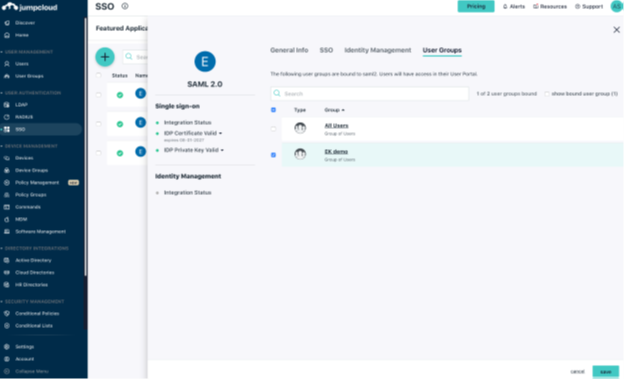
Task: Open Policy Management in the sidebar
Action: 37,183
